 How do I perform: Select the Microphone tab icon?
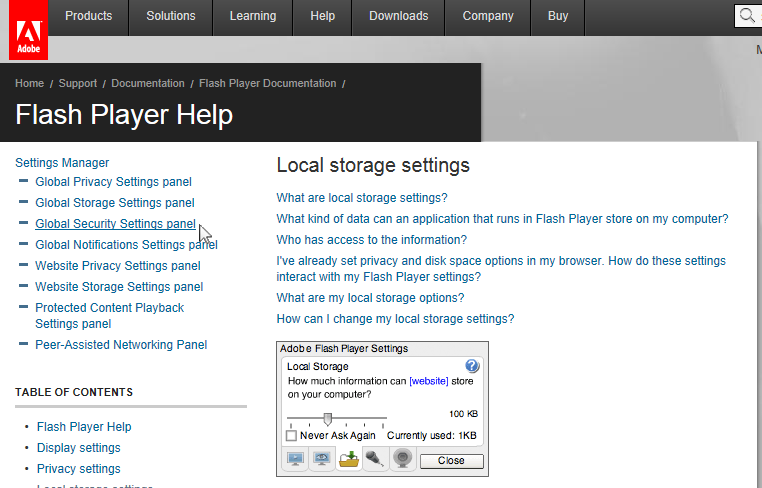pos(375,460)
